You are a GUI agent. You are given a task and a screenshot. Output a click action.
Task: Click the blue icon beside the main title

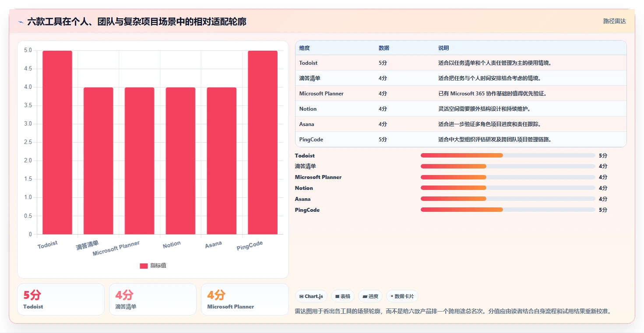tap(21, 22)
